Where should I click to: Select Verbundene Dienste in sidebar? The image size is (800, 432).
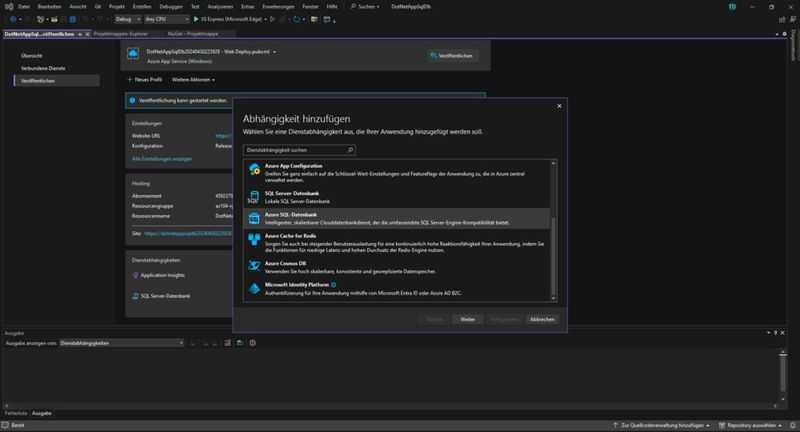[x=43, y=68]
